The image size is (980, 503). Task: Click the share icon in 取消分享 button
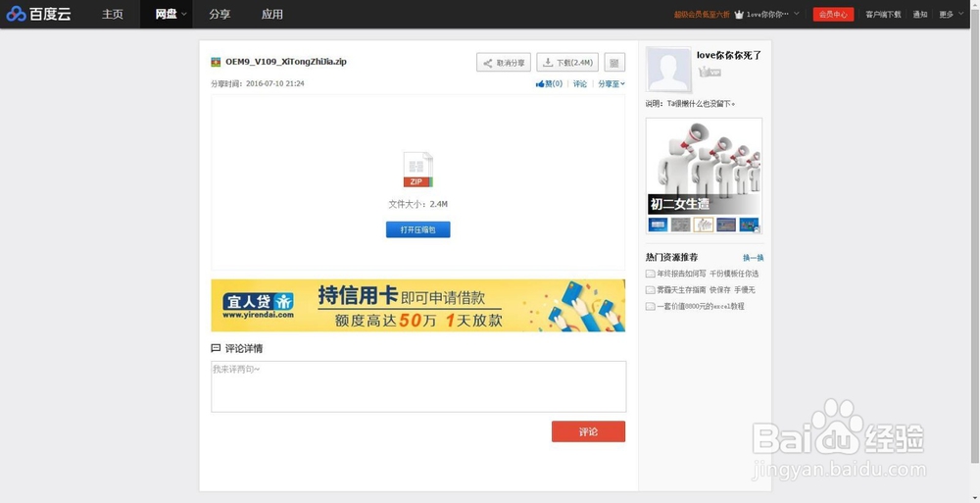pos(487,63)
